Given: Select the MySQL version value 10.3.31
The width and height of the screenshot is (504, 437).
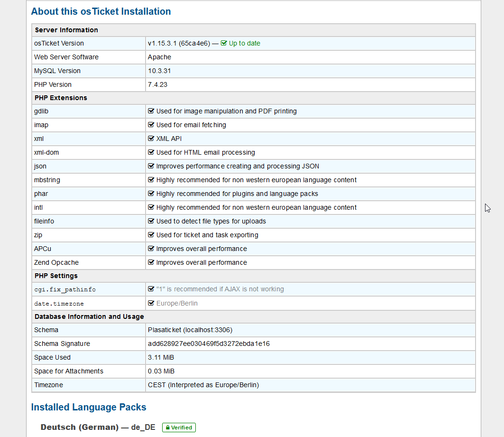Looking at the screenshot, I should click(x=159, y=71).
